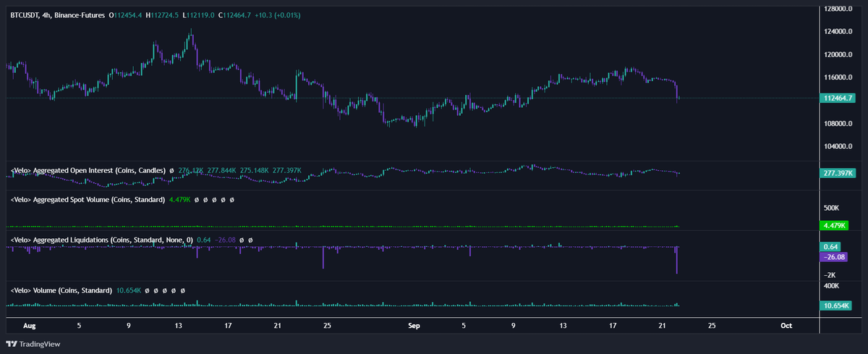The width and height of the screenshot is (868, 354).
Task: Click the Aug label on the time axis
Action: (29, 326)
